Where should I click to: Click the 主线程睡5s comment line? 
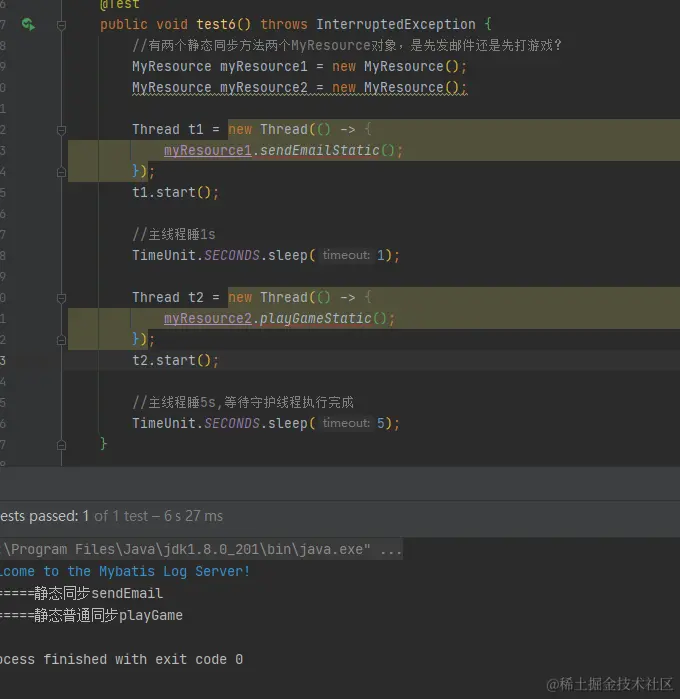pos(243,403)
